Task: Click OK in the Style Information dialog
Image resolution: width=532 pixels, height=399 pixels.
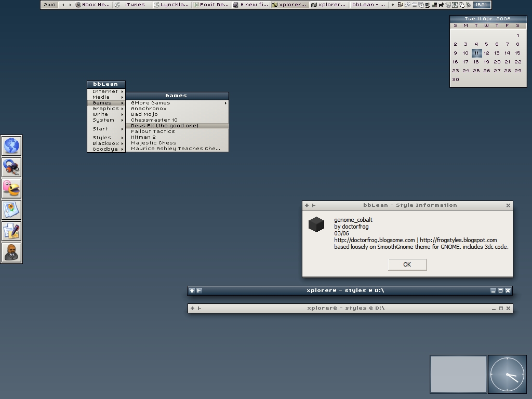Action: pyautogui.click(x=407, y=264)
